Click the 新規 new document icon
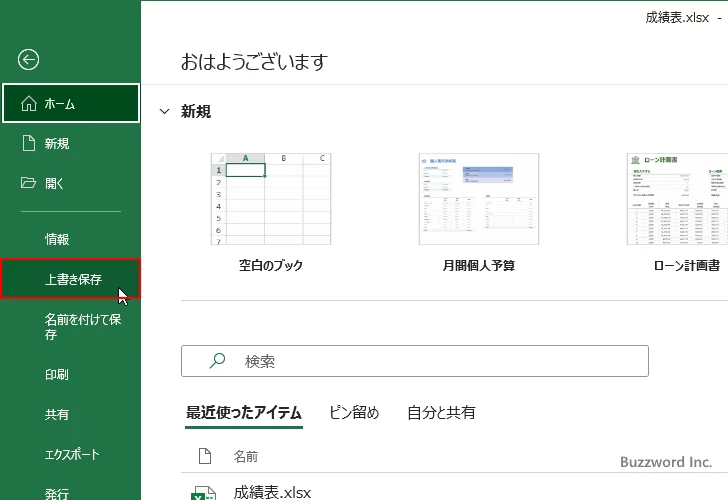 pos(28,144)
